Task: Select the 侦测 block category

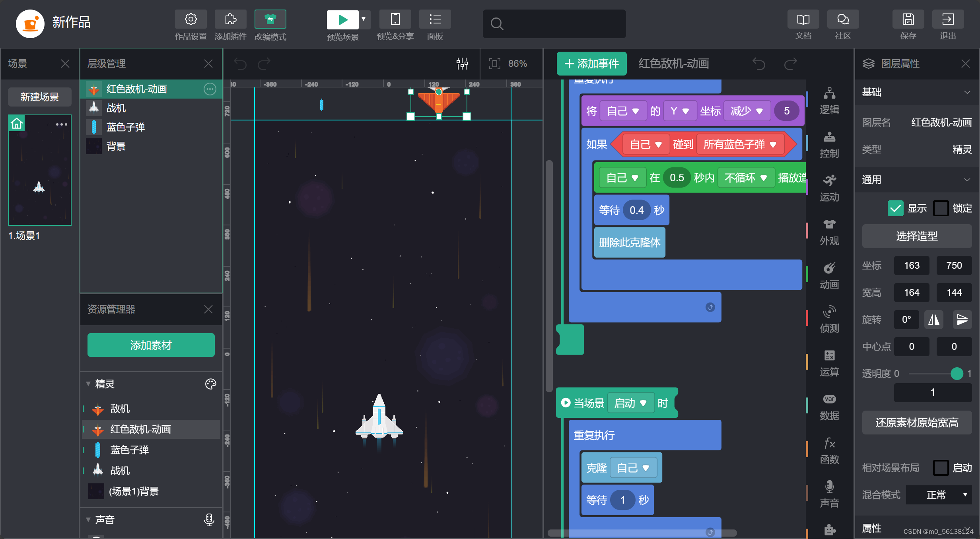Action: 829,319
